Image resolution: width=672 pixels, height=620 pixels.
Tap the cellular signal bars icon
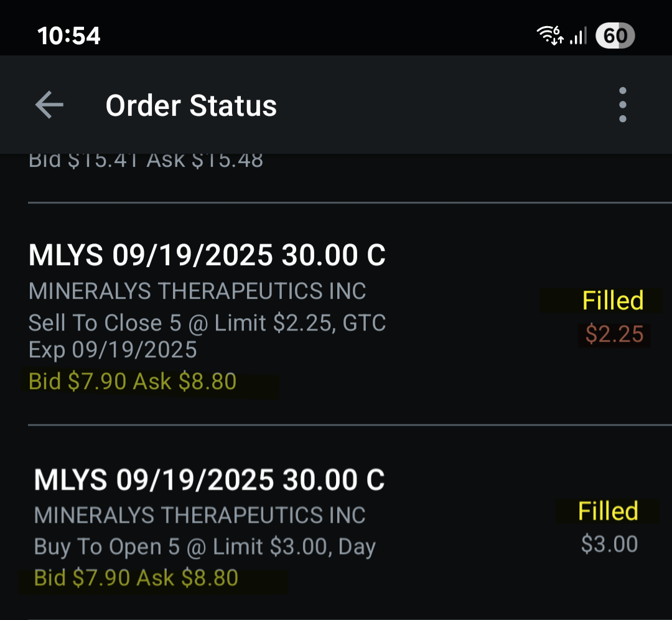click(x=578, y=36)
